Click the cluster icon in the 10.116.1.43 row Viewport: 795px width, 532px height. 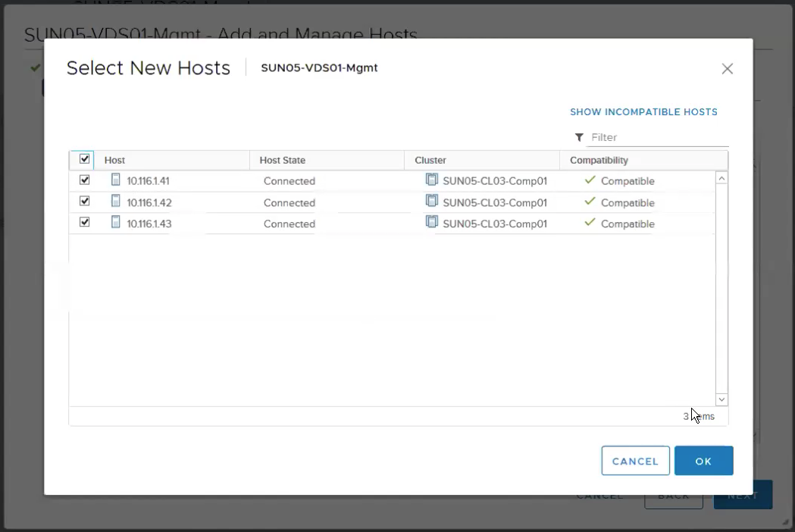(x=431, y=222)
